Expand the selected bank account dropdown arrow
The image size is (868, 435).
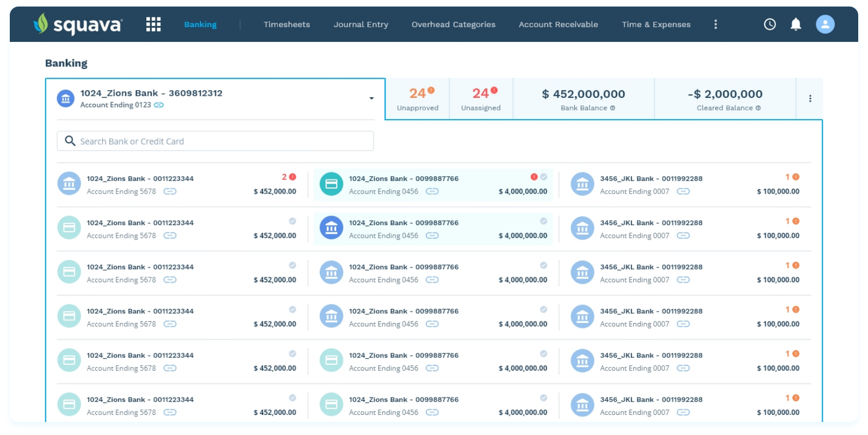point(371,98)
